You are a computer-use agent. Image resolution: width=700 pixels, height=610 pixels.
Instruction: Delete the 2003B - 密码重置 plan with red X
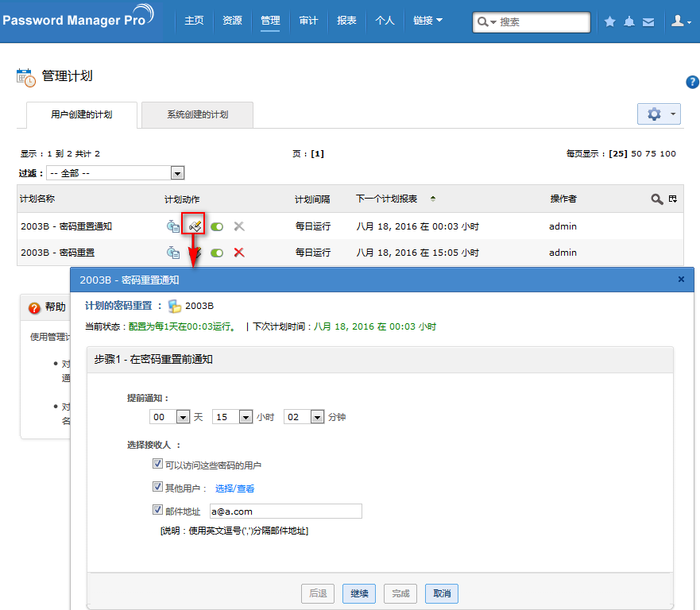[x=238, y=253]
